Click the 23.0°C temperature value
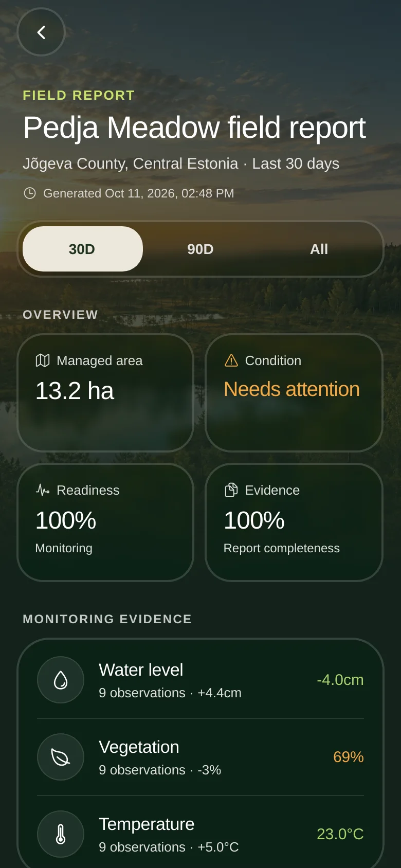The image size is (401, 868). tap(340, 834)
